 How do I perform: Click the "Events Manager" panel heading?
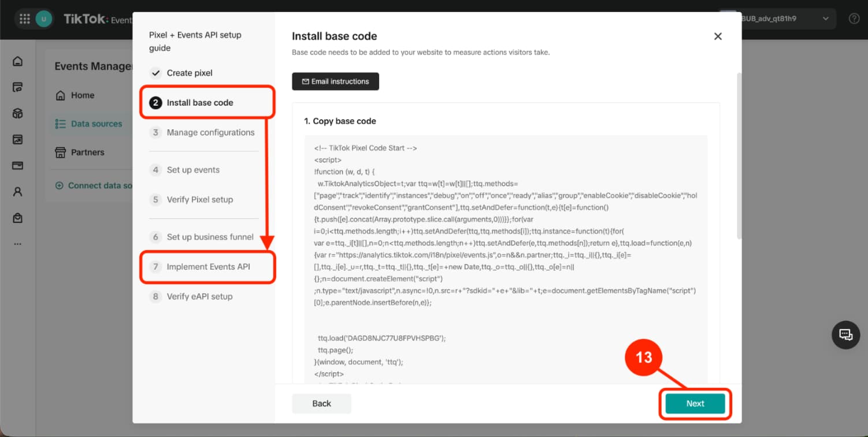[94, 66]
